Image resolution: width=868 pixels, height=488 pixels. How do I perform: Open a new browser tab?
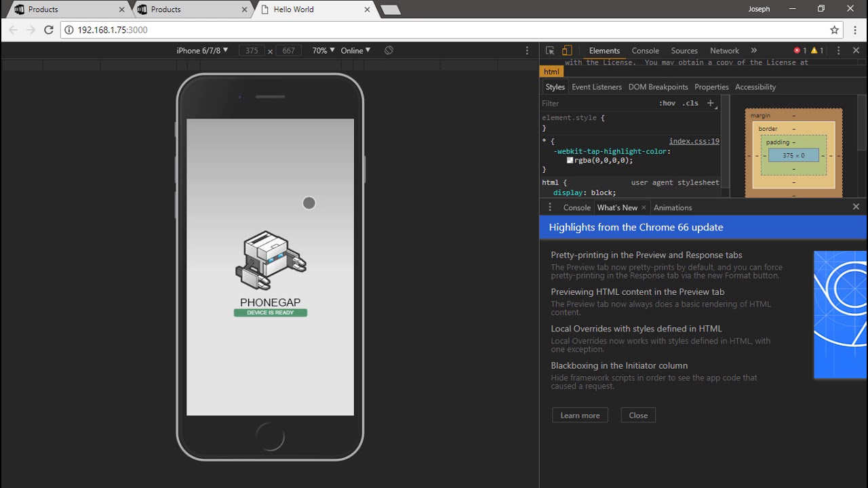pyautogui.click(x=390, y=9)
